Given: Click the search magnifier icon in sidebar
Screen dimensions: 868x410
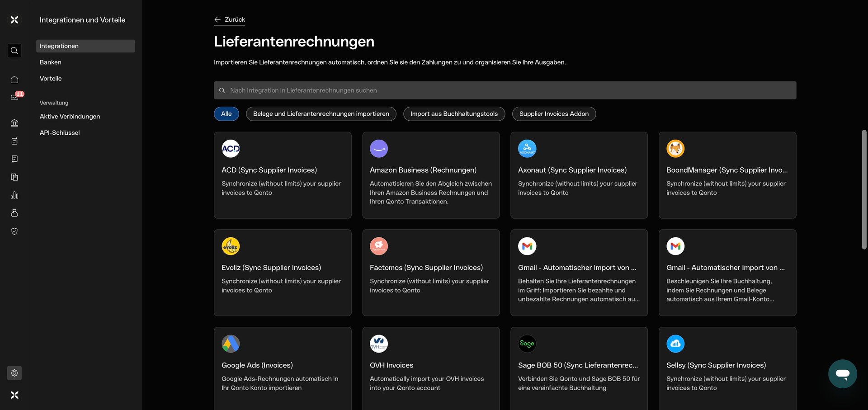Looking at the screenshot, I should point(14,51).
